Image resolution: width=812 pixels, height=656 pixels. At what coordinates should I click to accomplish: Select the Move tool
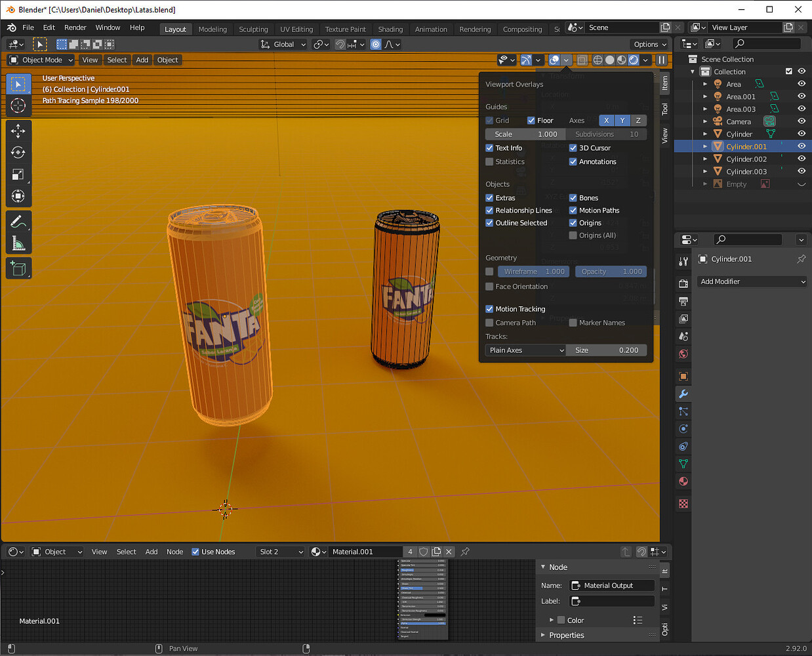[18, 131]
